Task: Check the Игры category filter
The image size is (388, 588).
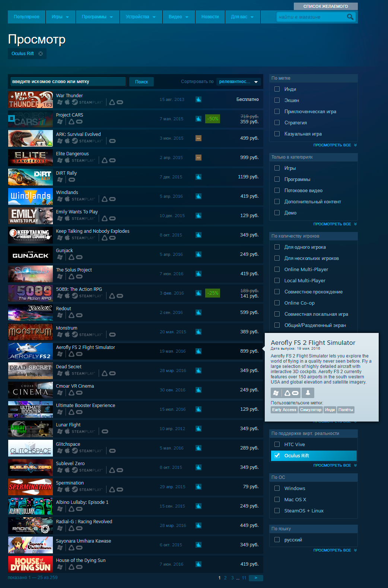Action: coord(277,168)
